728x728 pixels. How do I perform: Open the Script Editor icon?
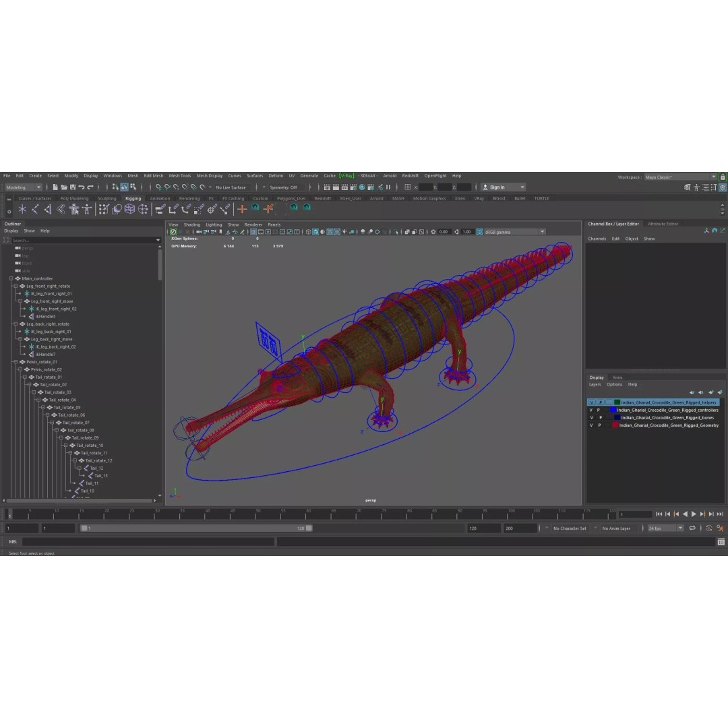click(721, 542)
